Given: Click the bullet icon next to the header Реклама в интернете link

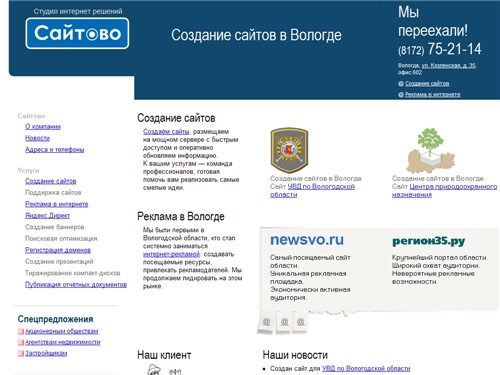Looking at the screenshot, I should click(401, 95).
